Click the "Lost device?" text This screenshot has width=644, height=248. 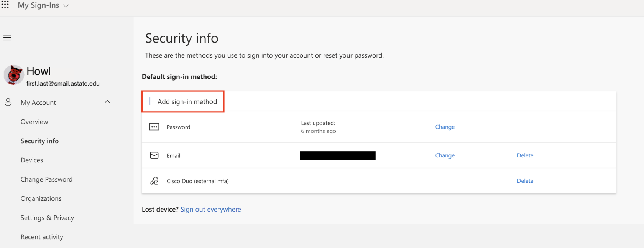(160, 209)
